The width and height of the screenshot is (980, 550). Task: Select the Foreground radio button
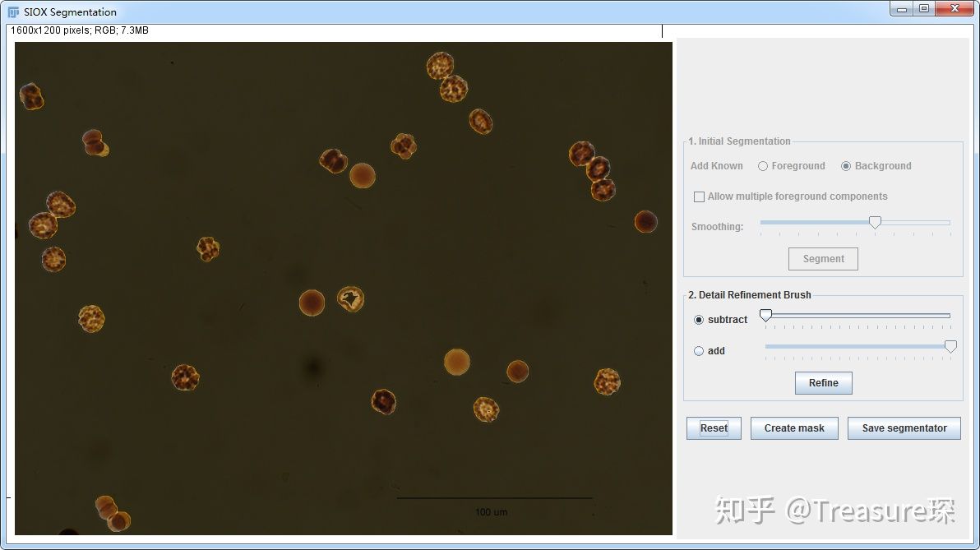(x=762, y=166)
